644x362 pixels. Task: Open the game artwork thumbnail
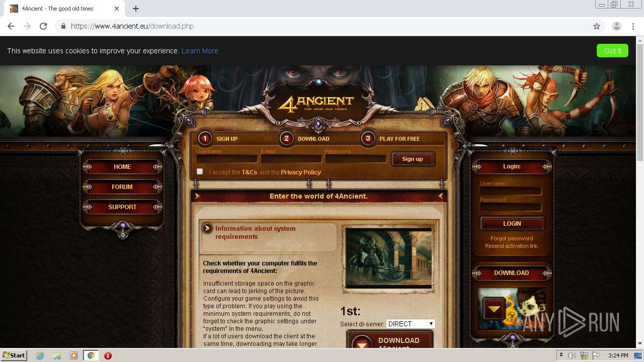[x=388, y=258]
